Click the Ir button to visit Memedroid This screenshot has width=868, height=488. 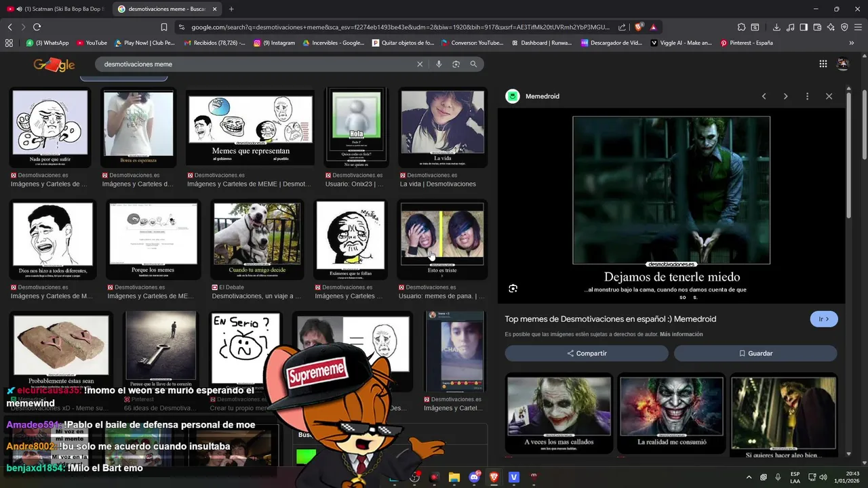click(824, 319)
